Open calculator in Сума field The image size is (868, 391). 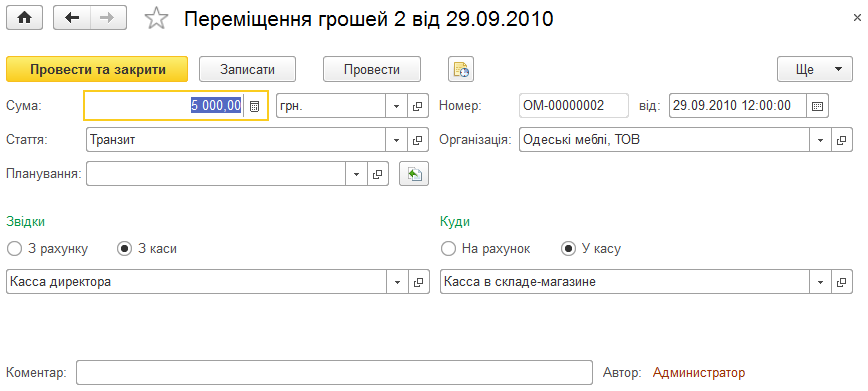click(x=255, y=106)
